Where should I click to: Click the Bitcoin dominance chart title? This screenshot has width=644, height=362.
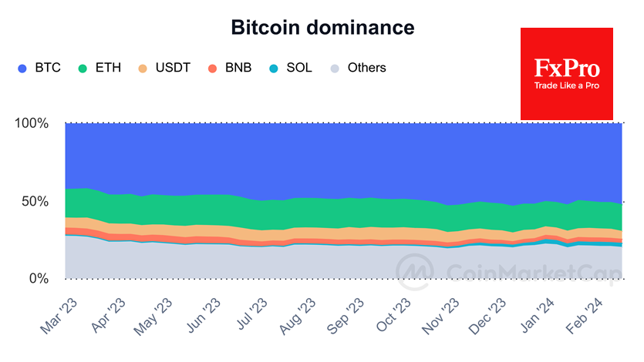tap(322, 28)
